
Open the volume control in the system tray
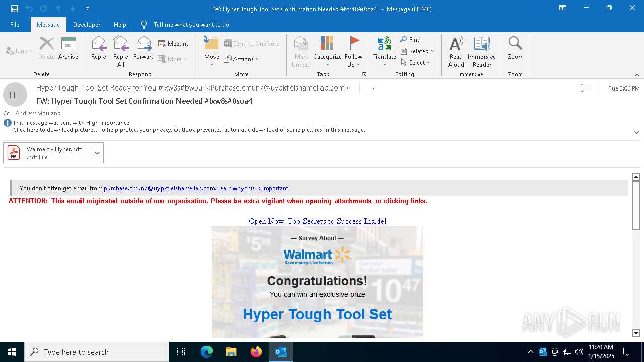coord(579,352)
